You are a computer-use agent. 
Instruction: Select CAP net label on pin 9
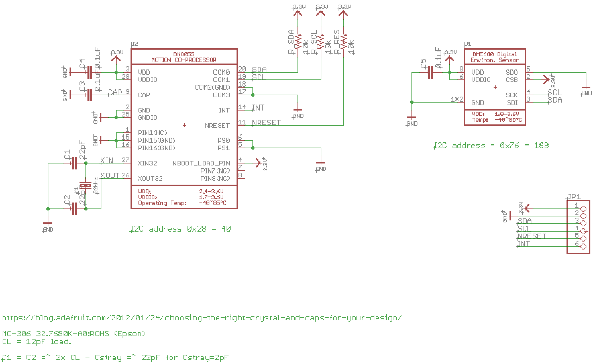[115, 92]
